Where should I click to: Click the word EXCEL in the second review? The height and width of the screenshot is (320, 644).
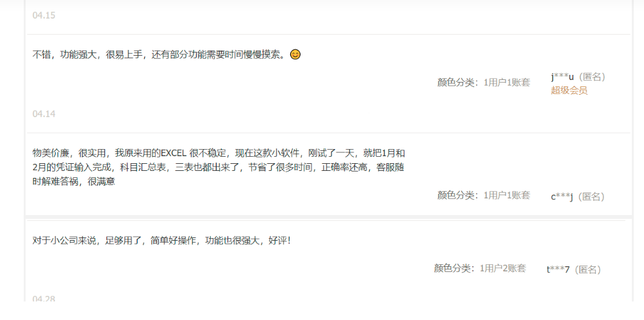(x=173, y=154)
